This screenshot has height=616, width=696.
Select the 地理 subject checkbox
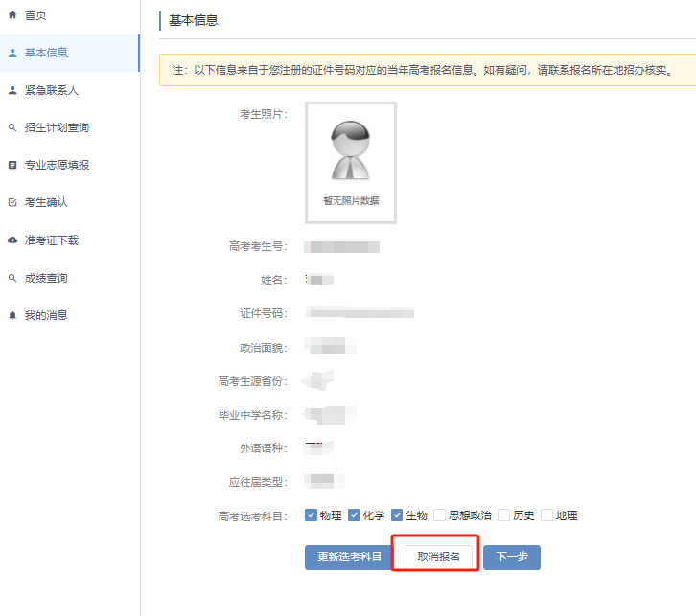(x=546, y=515)
